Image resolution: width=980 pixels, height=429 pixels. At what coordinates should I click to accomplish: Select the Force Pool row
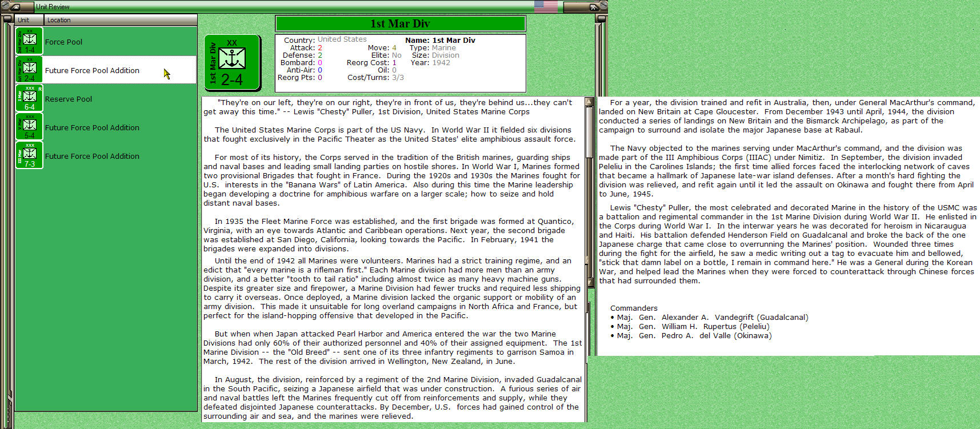pos(106,42)
